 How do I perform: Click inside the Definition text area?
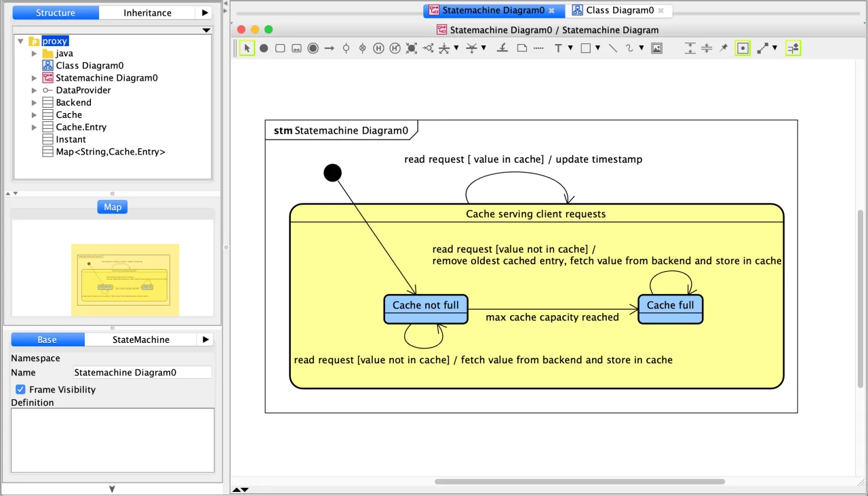click(x=113, y=440)
